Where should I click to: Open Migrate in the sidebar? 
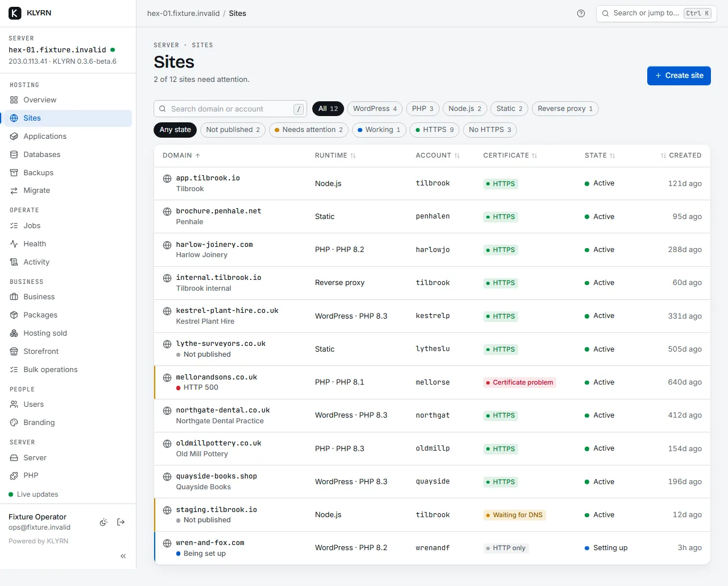coord(68,191)
